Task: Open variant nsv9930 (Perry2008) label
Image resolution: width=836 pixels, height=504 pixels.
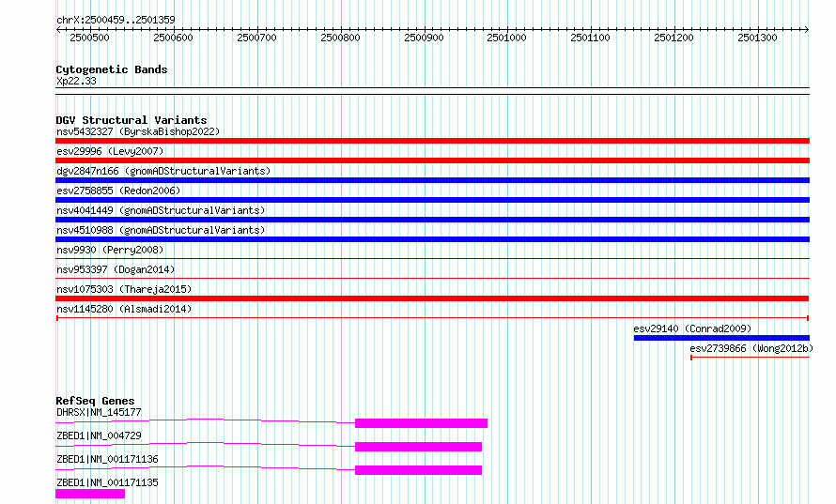Action: click(110, 250)
